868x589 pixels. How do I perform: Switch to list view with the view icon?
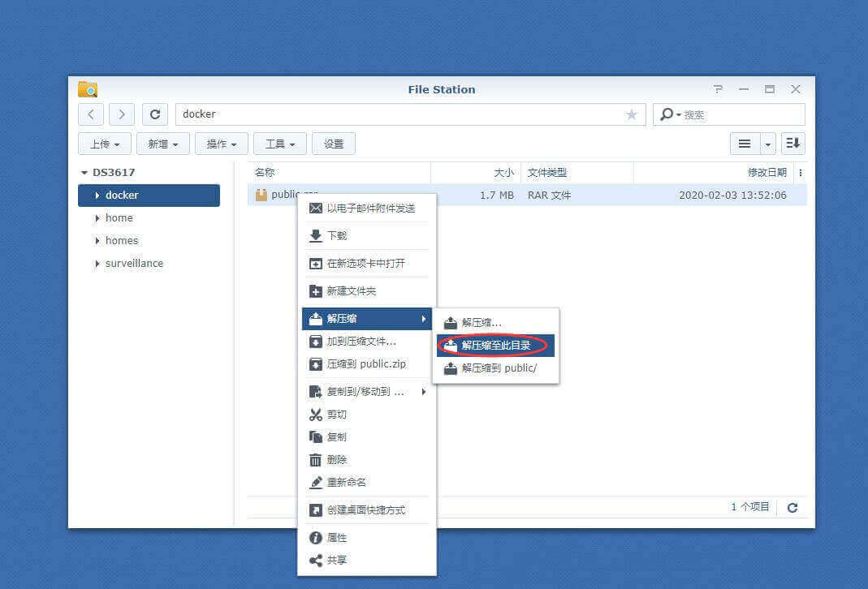pyautogui.click(x=744, y=144)
